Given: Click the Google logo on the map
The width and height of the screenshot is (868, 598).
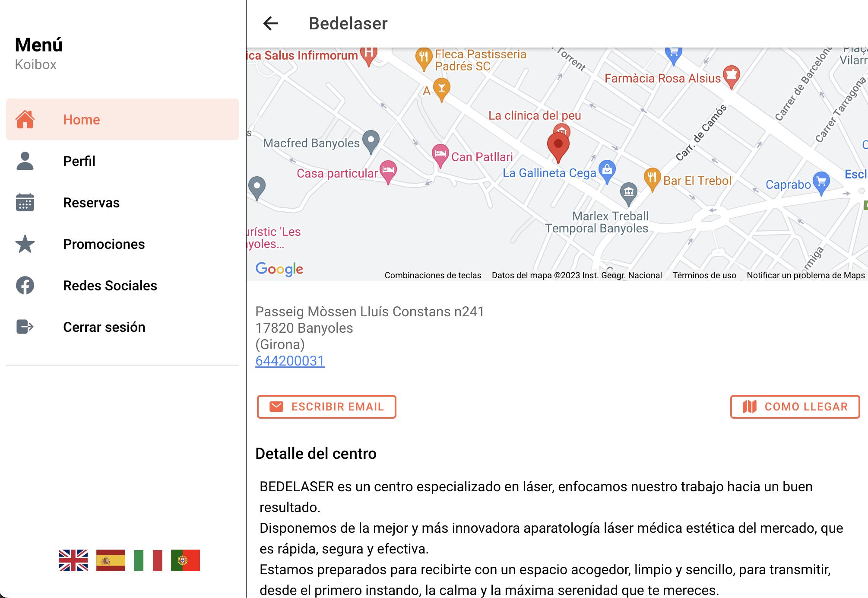Looking at the screenshot, I should coord(279,269).
